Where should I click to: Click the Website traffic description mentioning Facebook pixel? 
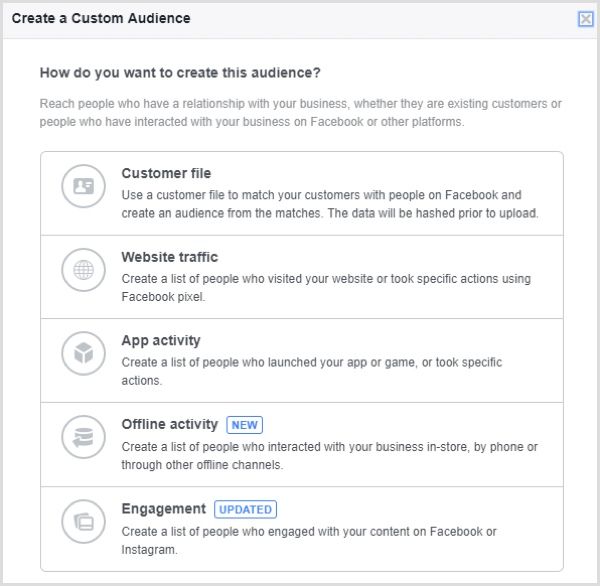tap(326, 288)
